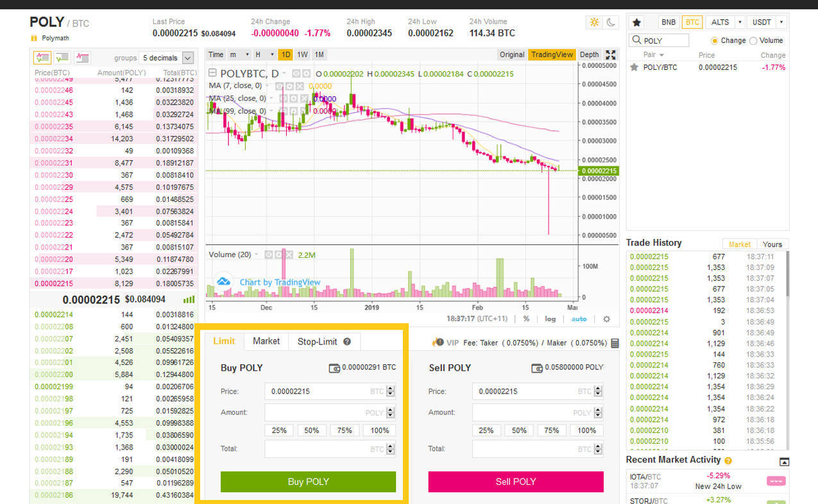Toggle percent scale on chart
The width and height of the screenshot is (818, 504).
coord(527,319)
